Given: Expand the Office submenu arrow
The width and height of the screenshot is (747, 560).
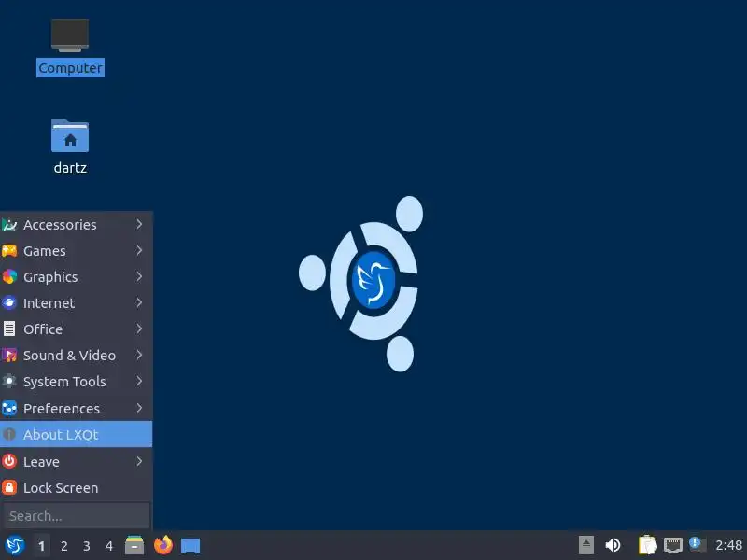Looking at the screenshot, I should [x=139, y=329].
